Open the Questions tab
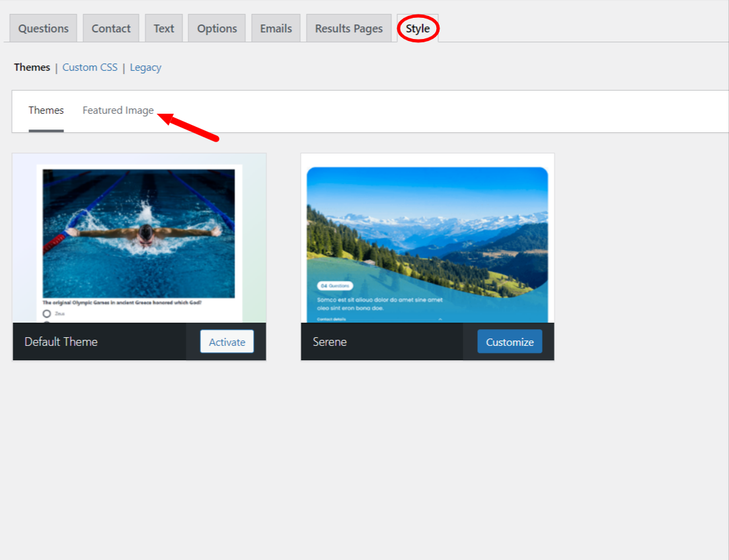The width and height of the screenshot is (729, 560). coord(43,28)
